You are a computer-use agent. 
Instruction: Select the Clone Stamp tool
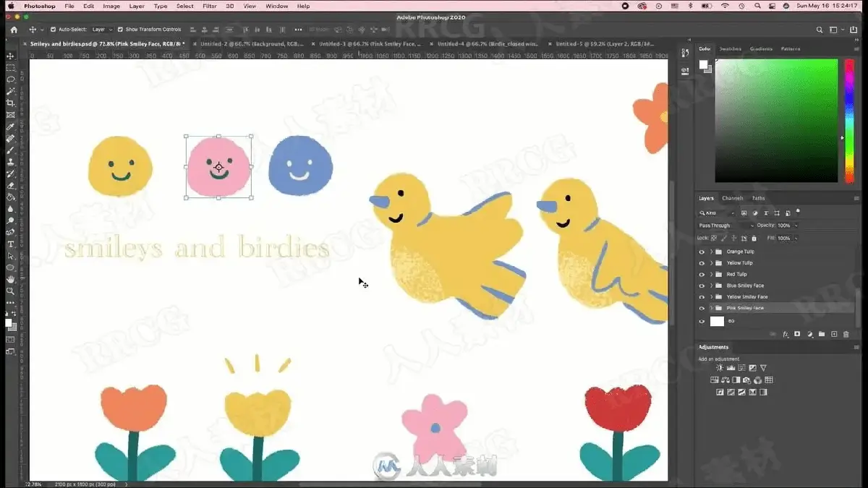click(10, 162)
